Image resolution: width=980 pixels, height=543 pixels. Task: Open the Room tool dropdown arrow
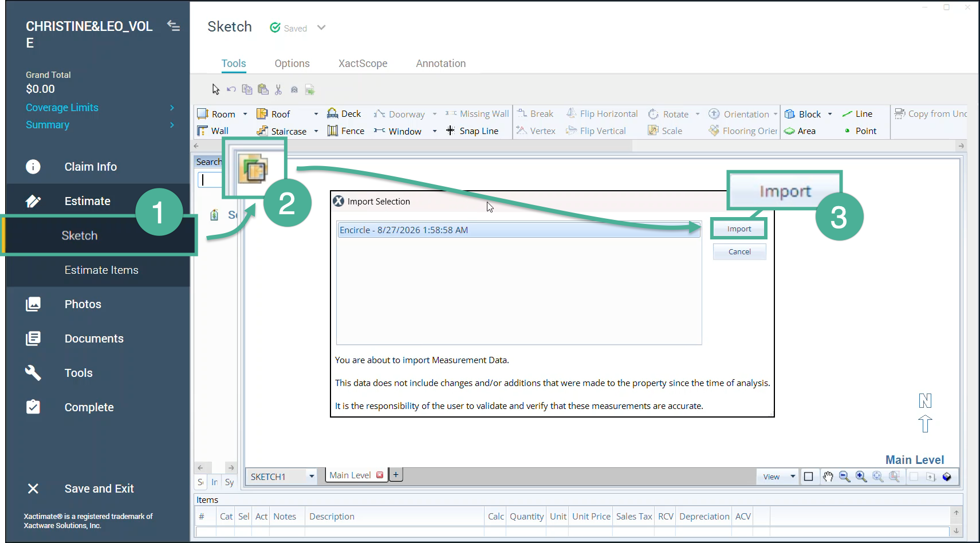[x=245, y=114]
